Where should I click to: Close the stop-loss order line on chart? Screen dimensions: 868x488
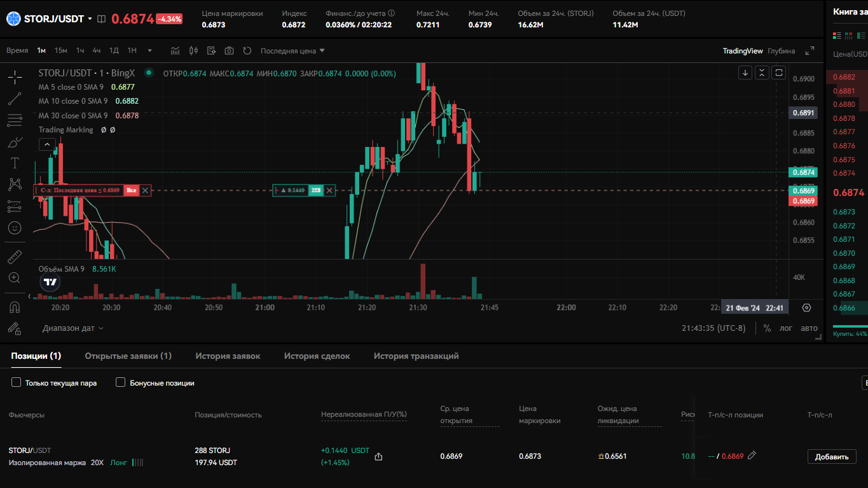(x=145, y=190)
